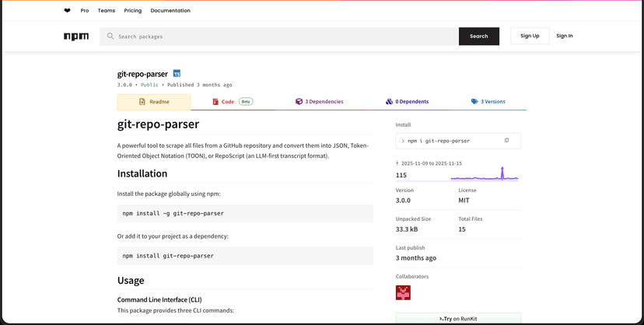The height and width of the screenshot is (325, 644).
Task: Click the black Search button
Action: coord(479,36)
